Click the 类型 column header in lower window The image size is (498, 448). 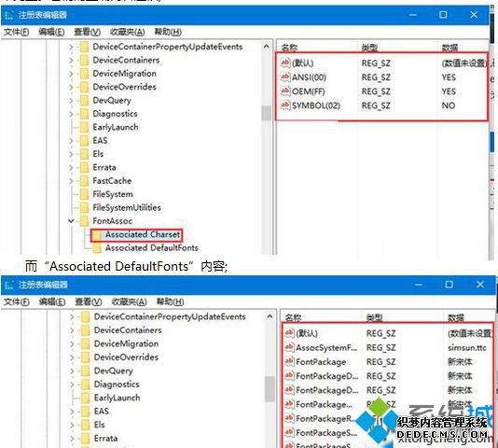click(374, 317)
